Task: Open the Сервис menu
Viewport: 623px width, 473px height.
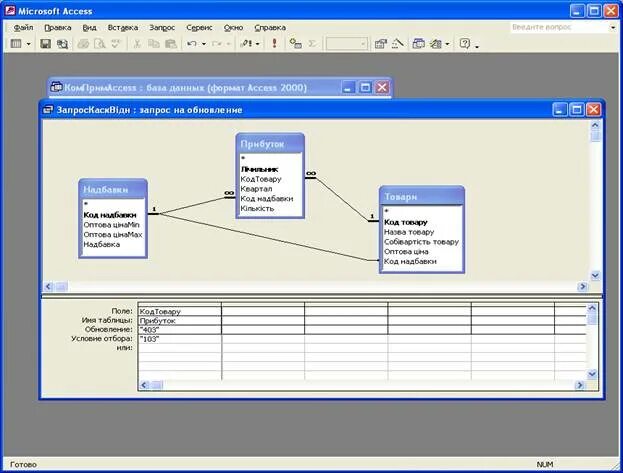Action: point(199,27)
